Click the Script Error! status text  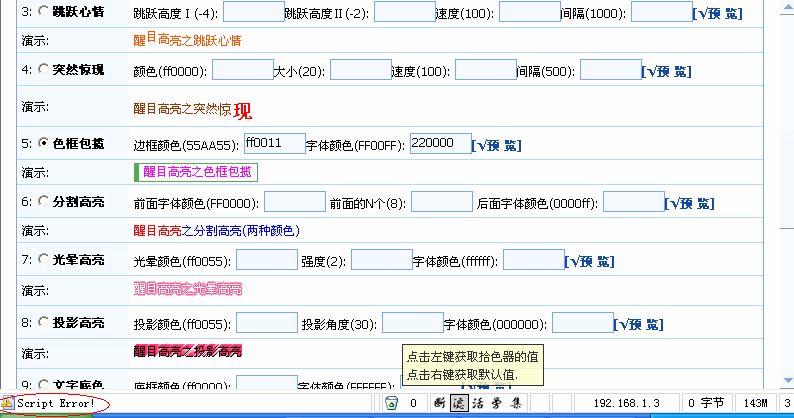(56, 403)
